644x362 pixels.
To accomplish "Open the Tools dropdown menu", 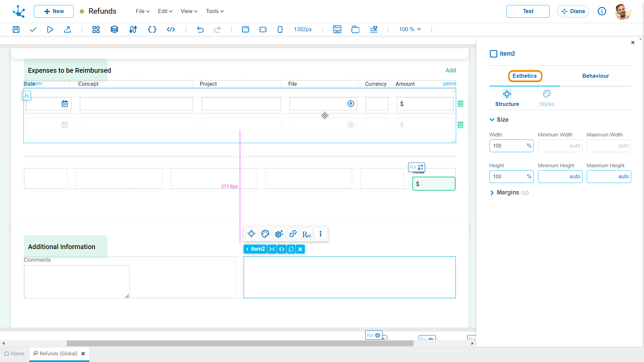I will (x=215, y=11).
